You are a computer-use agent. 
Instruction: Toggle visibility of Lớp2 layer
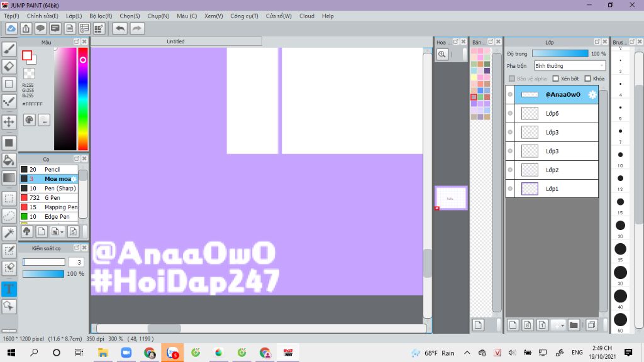click(x=510, y=170)
